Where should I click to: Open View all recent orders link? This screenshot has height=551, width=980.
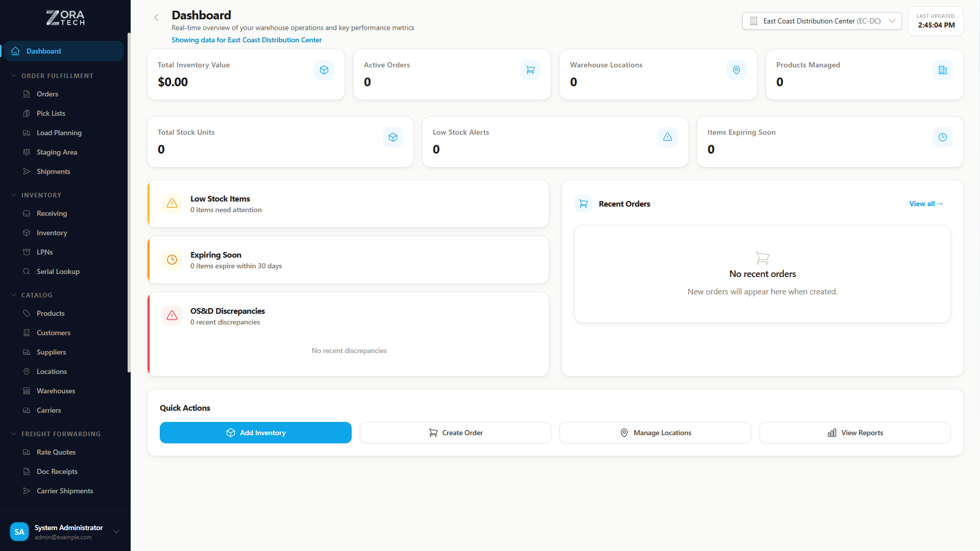[x=925, y=204]
